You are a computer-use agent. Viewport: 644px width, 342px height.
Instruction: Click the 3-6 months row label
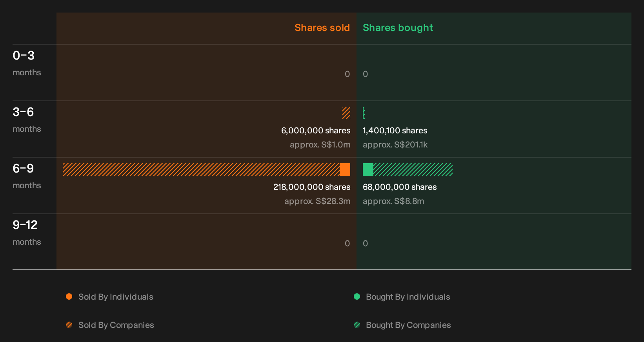[x=27, y=120]
